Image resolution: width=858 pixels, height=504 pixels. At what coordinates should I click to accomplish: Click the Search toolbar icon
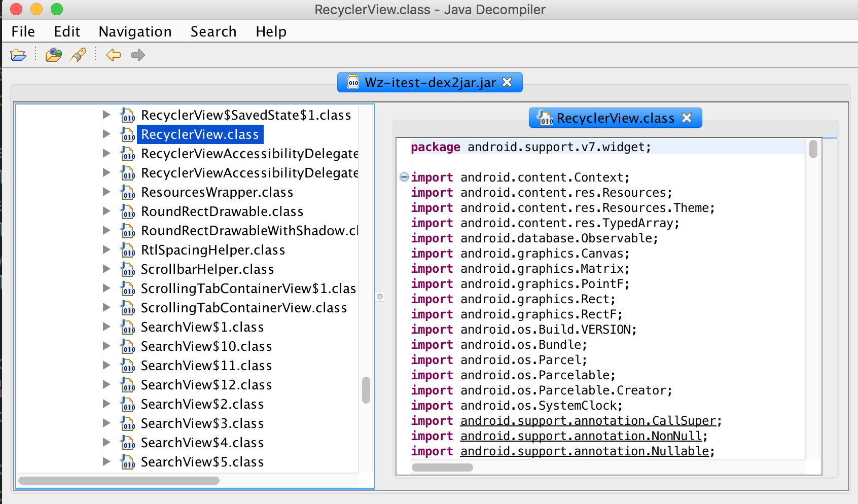[x=78, y=55]
